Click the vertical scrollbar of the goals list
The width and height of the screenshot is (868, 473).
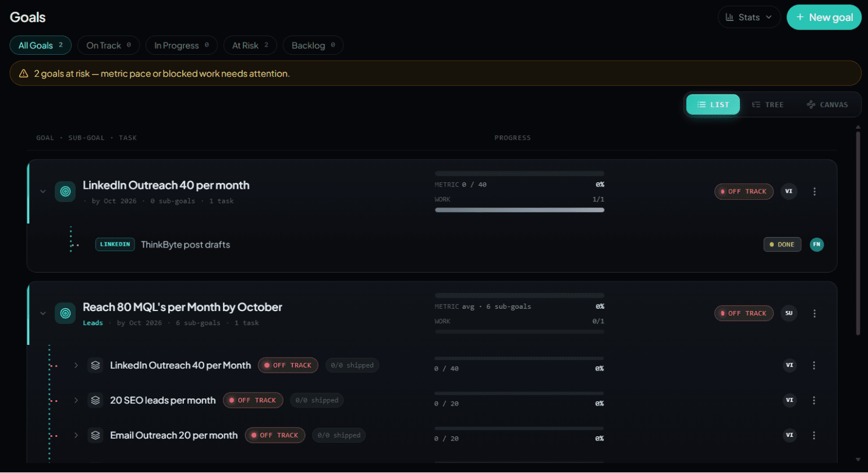(858, 233)
